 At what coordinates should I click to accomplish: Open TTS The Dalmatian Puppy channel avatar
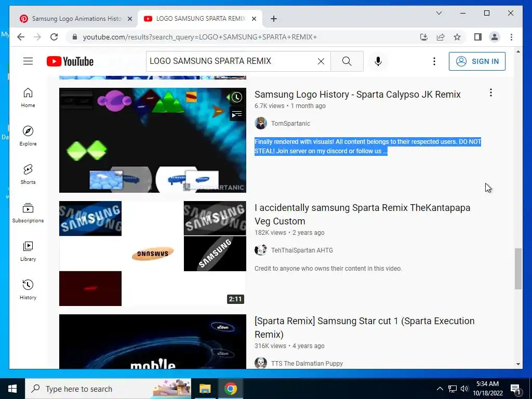tap(261, 363)
